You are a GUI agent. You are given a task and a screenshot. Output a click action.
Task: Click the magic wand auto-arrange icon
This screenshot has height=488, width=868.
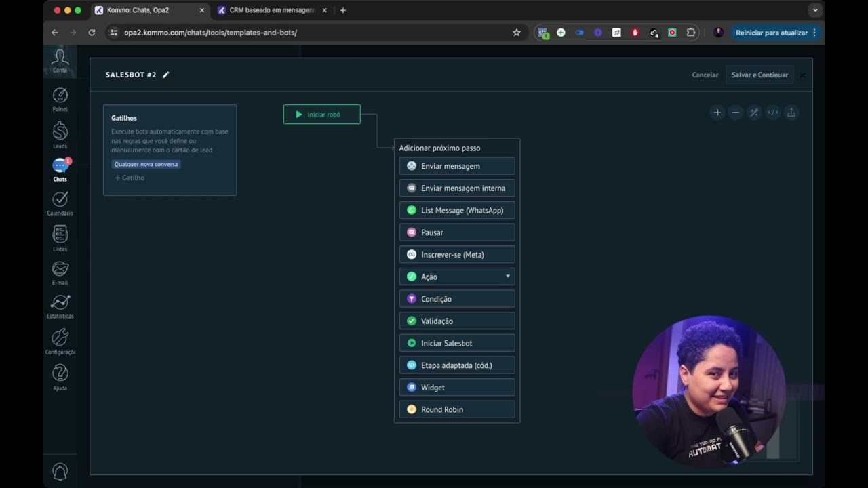click(753, 113)
